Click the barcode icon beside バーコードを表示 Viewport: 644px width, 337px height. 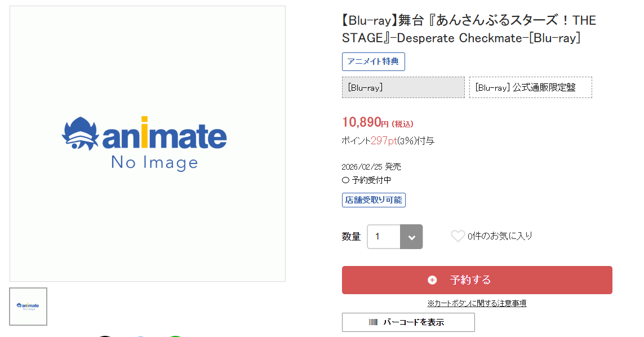tap(373, 322)
